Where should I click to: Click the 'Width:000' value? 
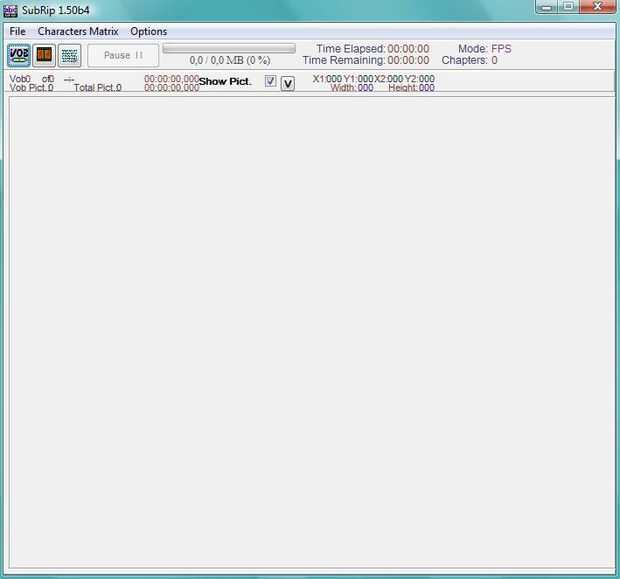(x=352, y=87)
